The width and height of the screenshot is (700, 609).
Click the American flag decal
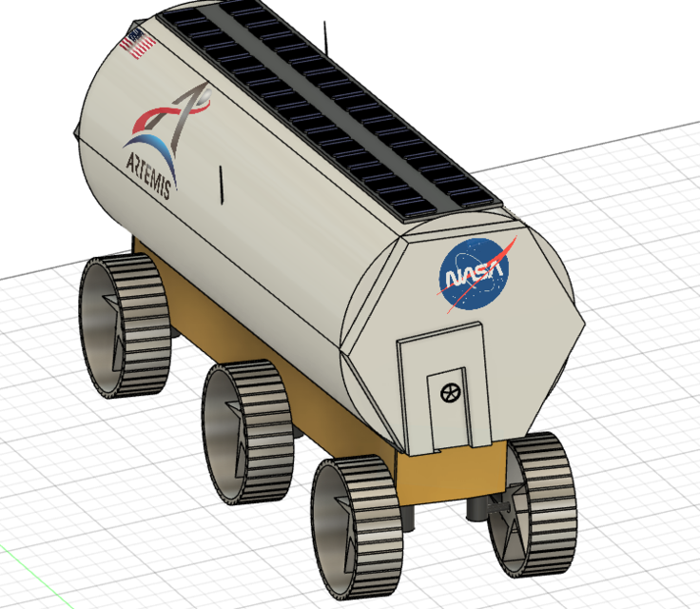point(138,43)
